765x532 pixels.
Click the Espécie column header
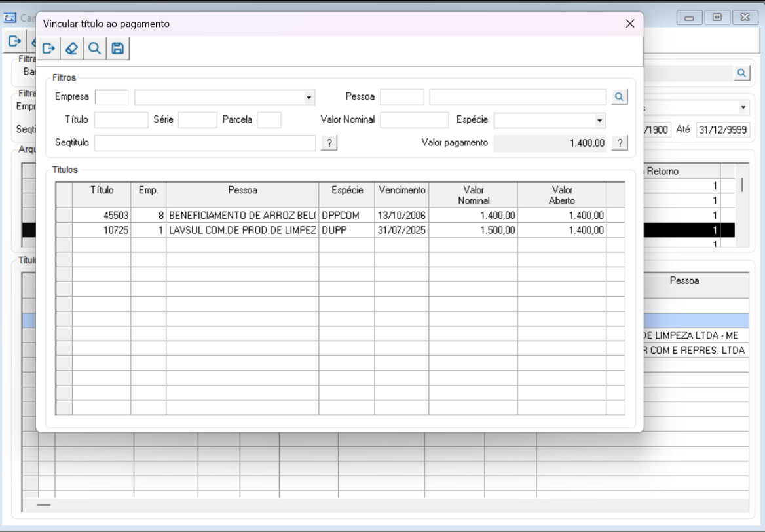point(347,195)
